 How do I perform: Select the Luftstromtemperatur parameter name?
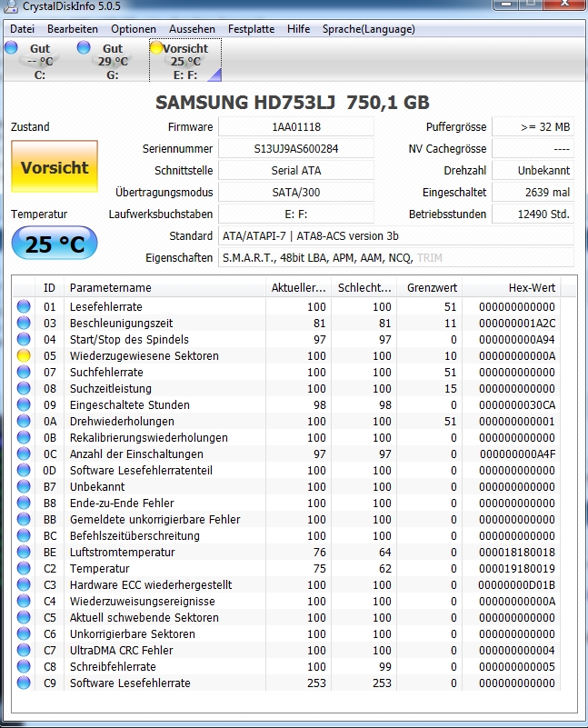[122, 552]
